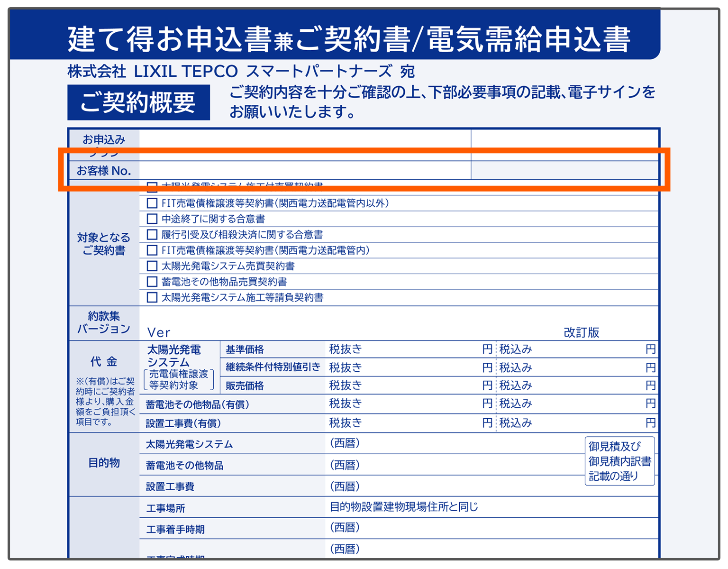Click the 約款集バージョン Ver field
The width and height of the screenshot is (728, 569).
(x=332, y=332)
